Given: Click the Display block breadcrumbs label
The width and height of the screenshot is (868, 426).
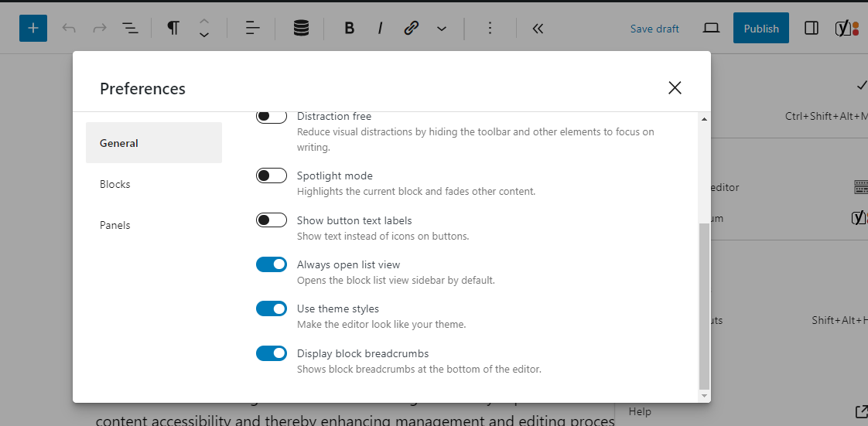Looking at the screenshot, I should [363, 353].
